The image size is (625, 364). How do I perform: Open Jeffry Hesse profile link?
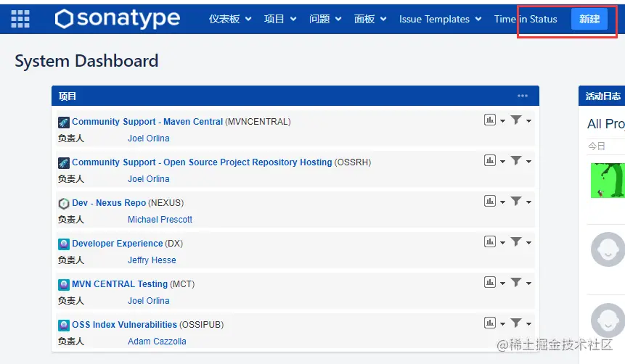pos(152,260)
